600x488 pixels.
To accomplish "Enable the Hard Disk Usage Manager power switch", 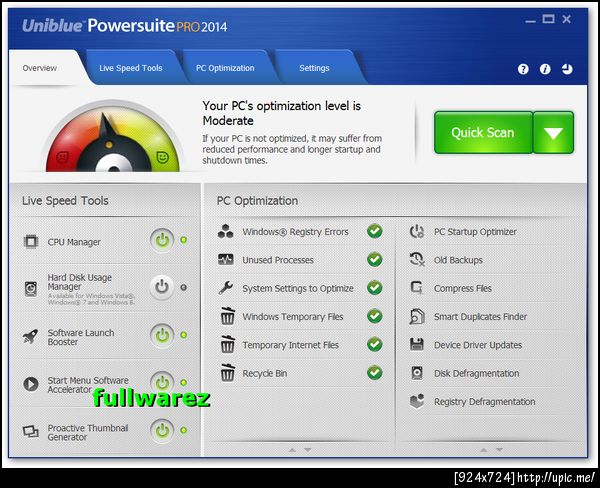I will pyautogui.click(x=162, y=287).
